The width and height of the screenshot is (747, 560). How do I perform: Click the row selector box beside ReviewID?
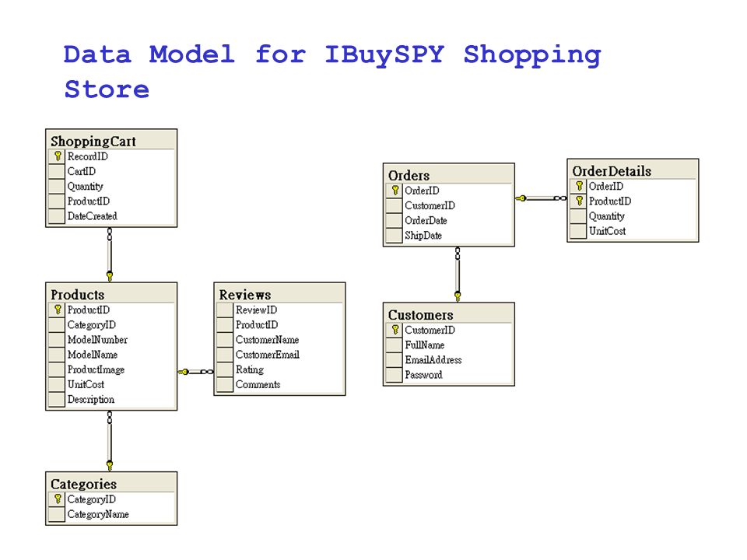click(224, 310)
